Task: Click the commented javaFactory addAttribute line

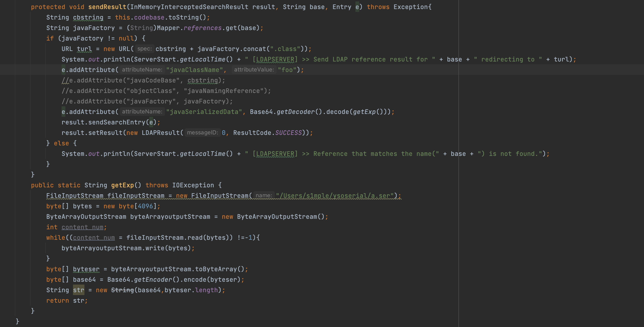Action: tap(147, 102)
